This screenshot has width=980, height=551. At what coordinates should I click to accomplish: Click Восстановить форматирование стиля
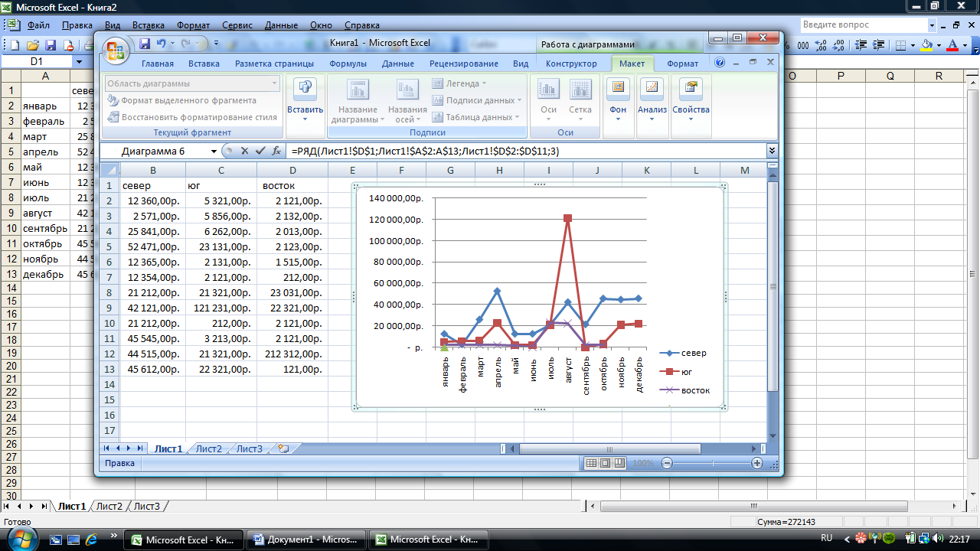pos(193,117)
